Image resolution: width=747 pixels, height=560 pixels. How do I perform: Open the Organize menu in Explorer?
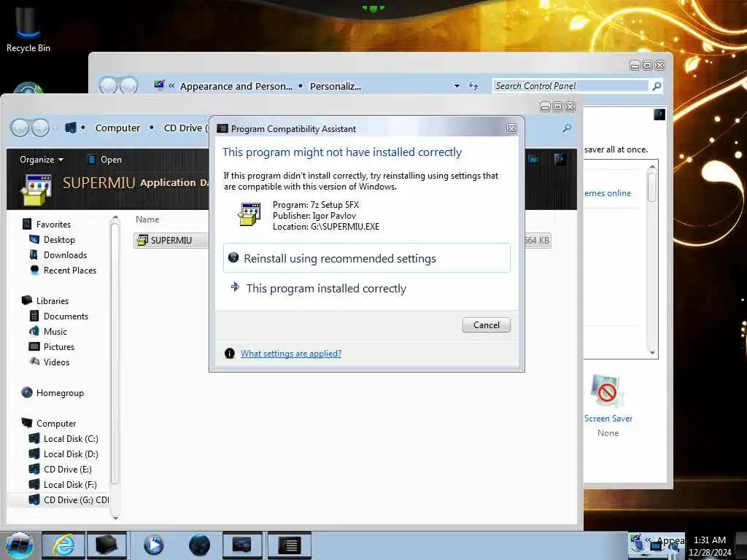tap(42, 160)
